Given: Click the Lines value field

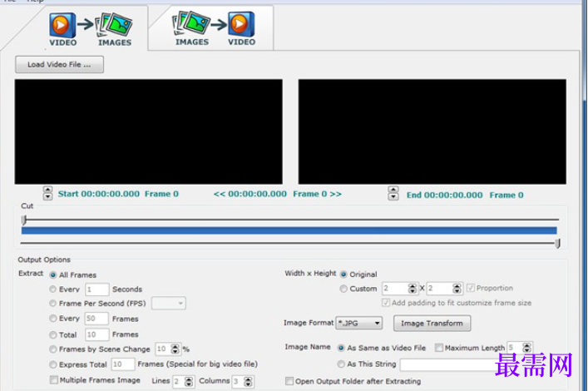Looking at the screenshot, I should tap(179, 382).
